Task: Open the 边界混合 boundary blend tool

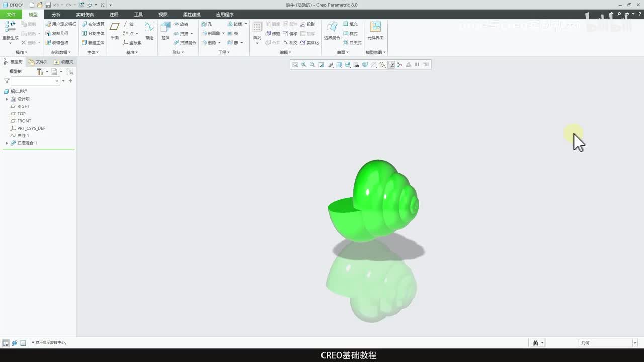Action: [x=332, y=31]
